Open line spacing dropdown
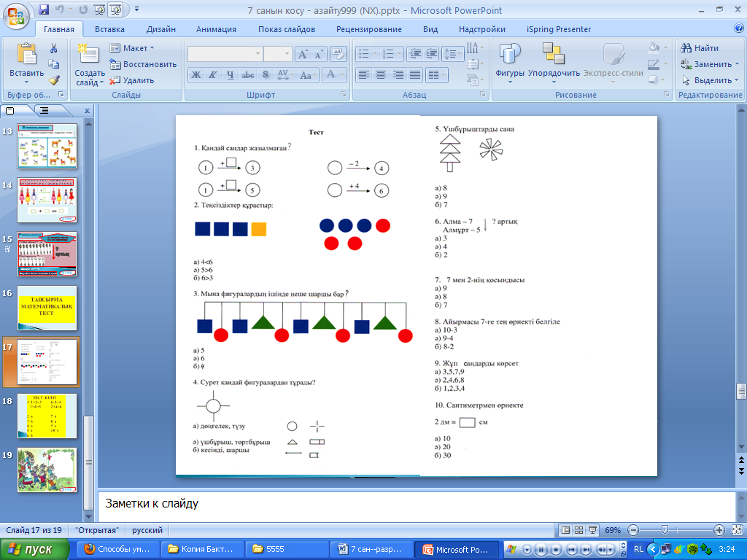 coord(452,54)
